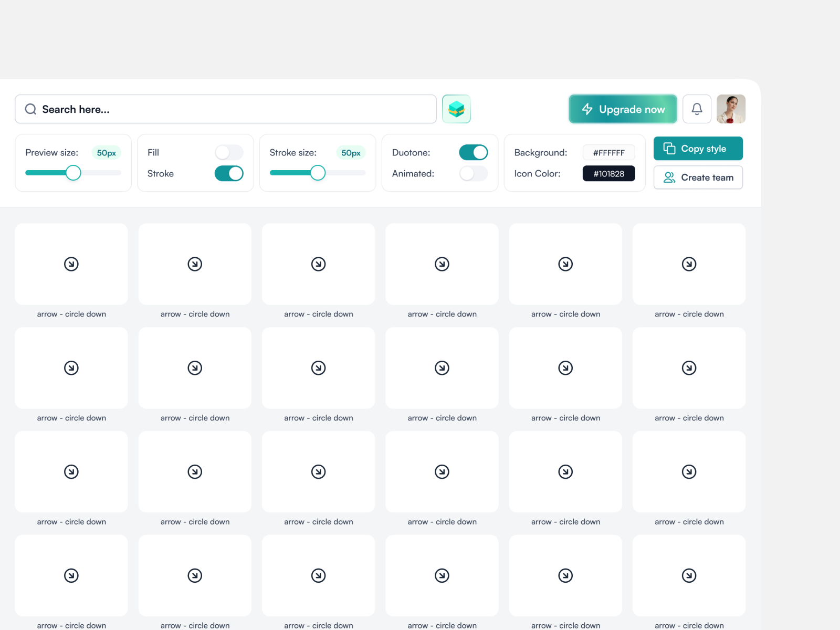Click the lightning bolt icon on Upgrade now
Image resolution: width=840 pixels, height=630 pixels.
click(x=586, y=109)
